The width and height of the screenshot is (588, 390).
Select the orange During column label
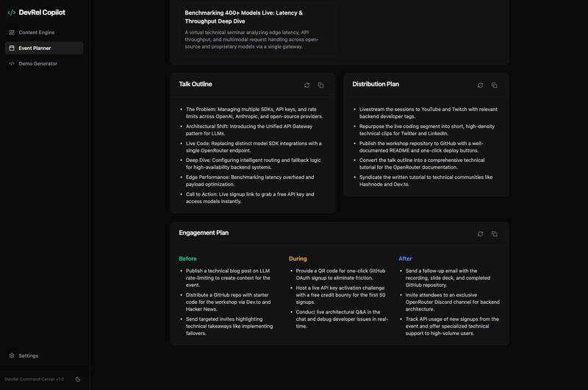pos(298,259)
